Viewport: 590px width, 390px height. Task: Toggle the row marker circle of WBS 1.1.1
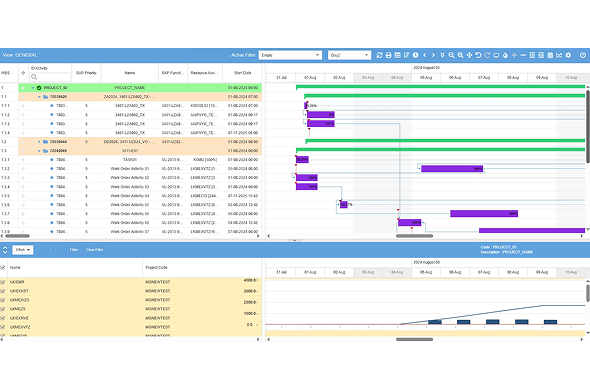[x=23, y=106]
